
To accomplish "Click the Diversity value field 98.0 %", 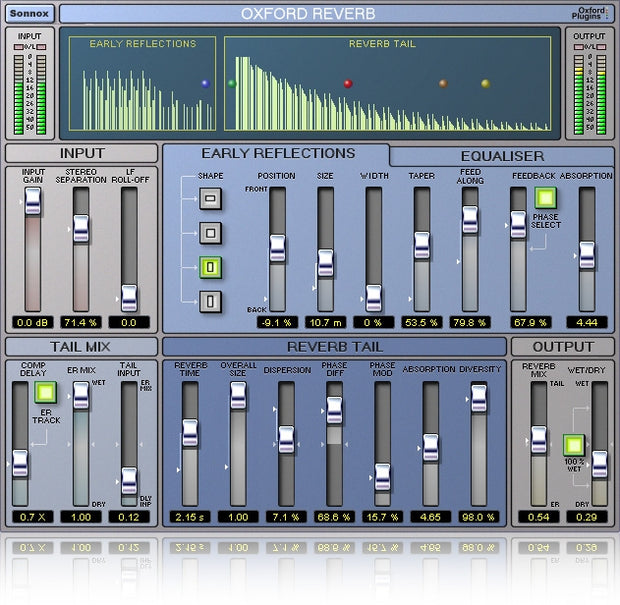I will pyautogui.click(x=479, y=517).
